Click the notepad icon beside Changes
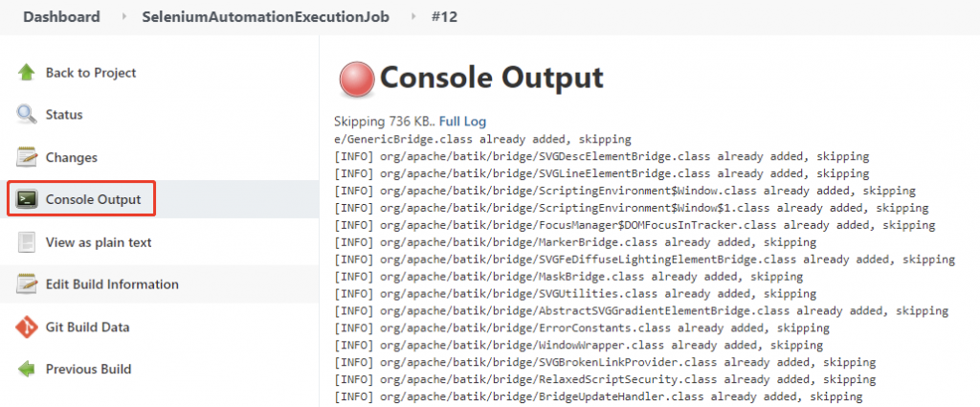The width and height of the screenshot is (980, 407). pos(27,157)
